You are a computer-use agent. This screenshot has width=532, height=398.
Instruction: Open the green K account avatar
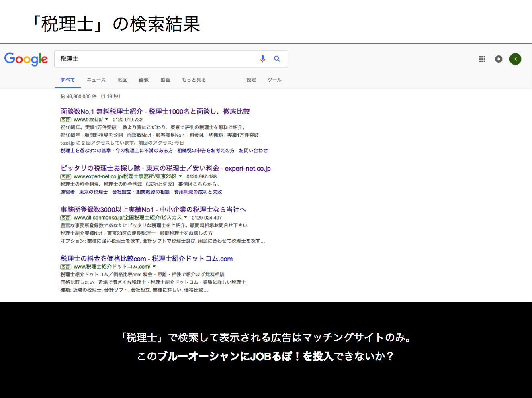coord(515,59)
